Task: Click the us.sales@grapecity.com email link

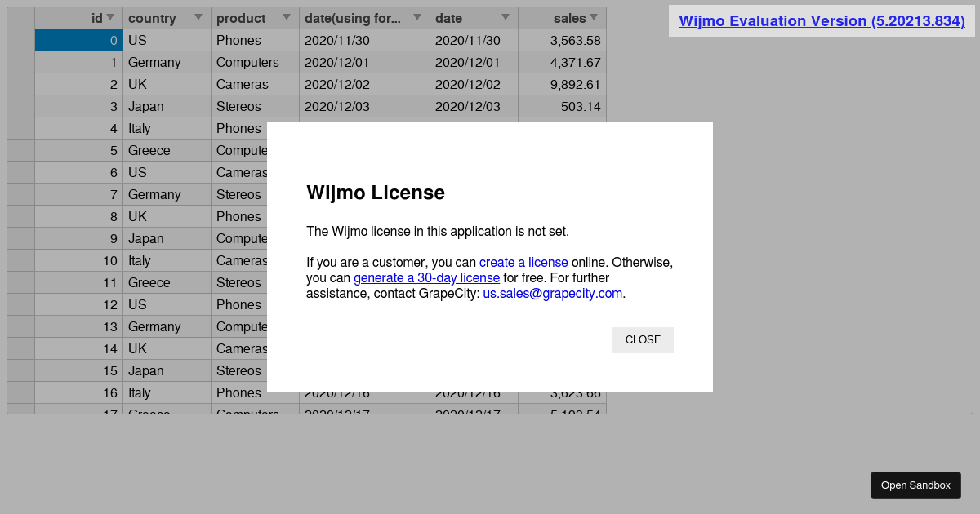Action: coord(553,293)
